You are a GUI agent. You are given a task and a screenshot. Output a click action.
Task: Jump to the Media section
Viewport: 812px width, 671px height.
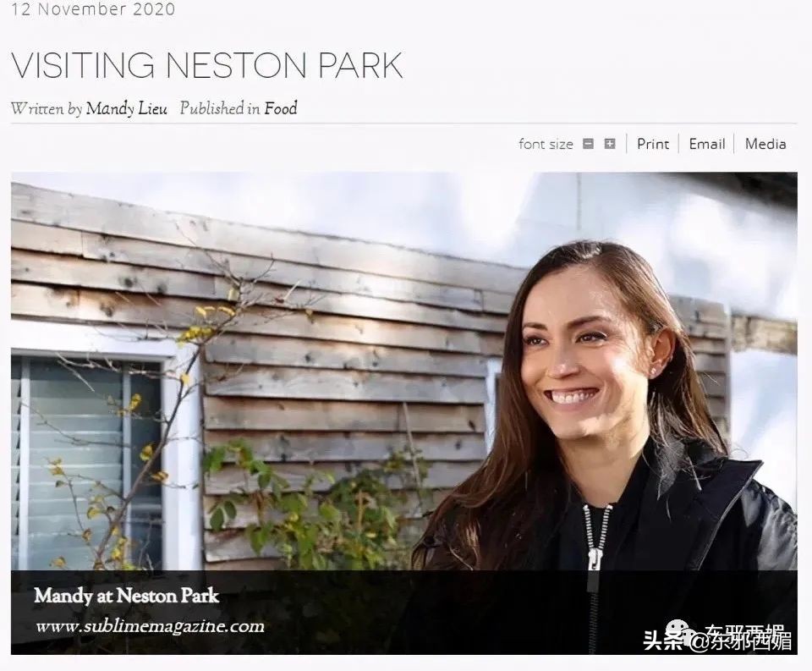[765, 144]
